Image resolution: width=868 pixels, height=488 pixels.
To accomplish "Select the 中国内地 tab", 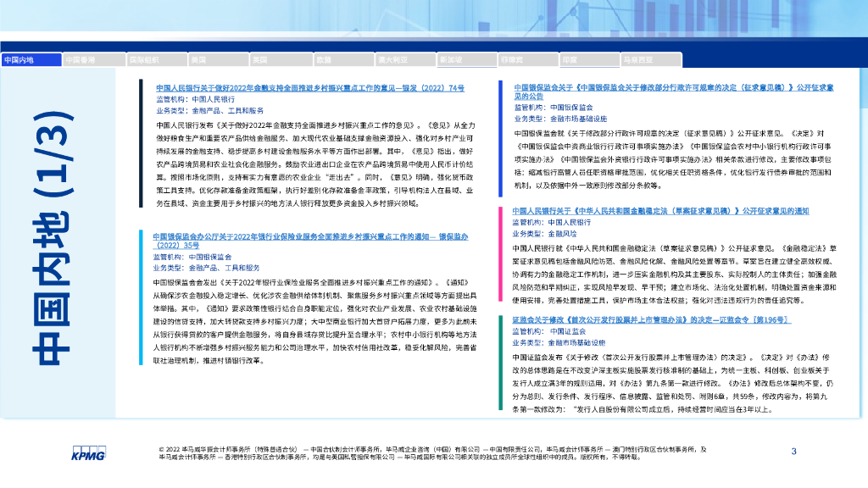I will (x=31, y=60).
